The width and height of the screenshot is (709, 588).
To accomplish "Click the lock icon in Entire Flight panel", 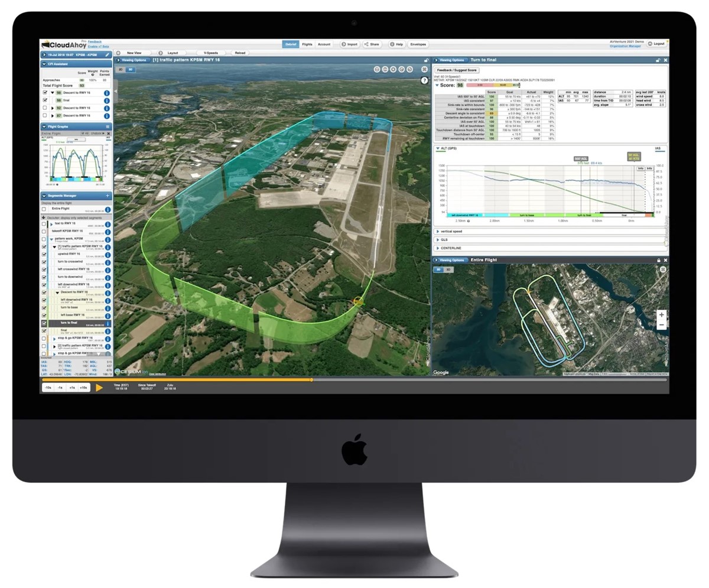I will [658, 260].
